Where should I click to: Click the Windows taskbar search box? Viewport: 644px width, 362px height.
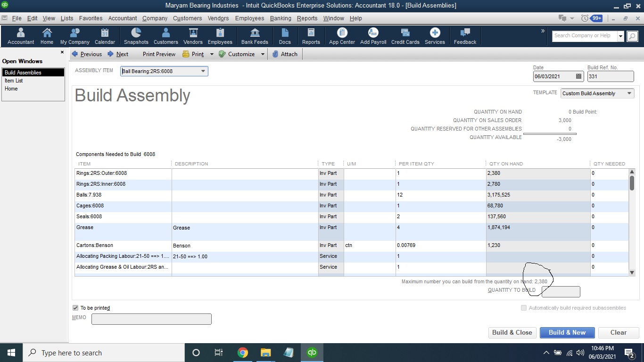point(103,353)
